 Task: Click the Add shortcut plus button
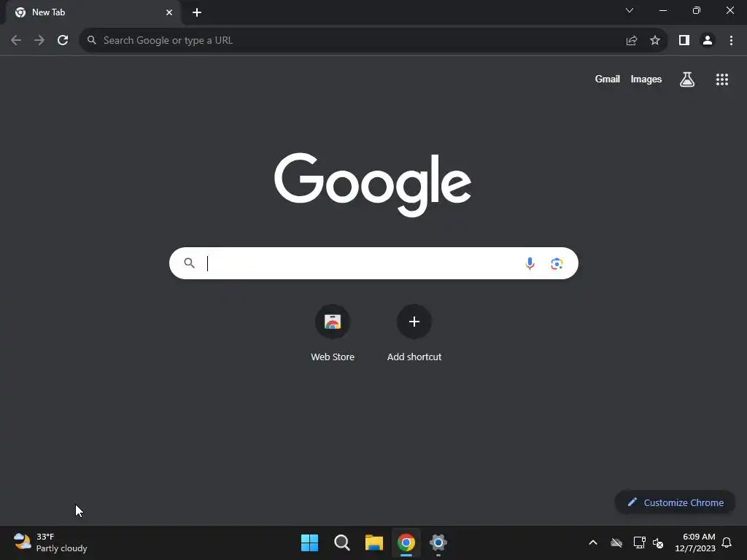pyautogui.click(x=414, y=322)
